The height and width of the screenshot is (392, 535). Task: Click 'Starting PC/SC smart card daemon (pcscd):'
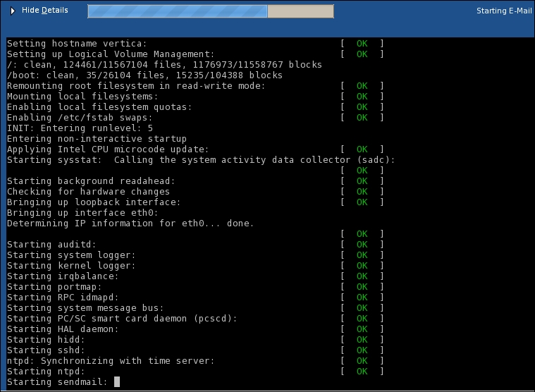(x=122, y=319)
